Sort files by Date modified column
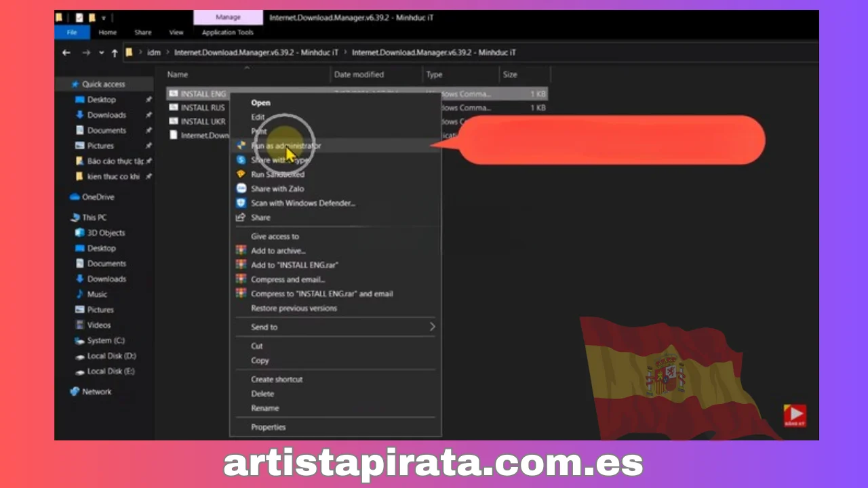Screen dimensions: 868x488 click(359, 75)
